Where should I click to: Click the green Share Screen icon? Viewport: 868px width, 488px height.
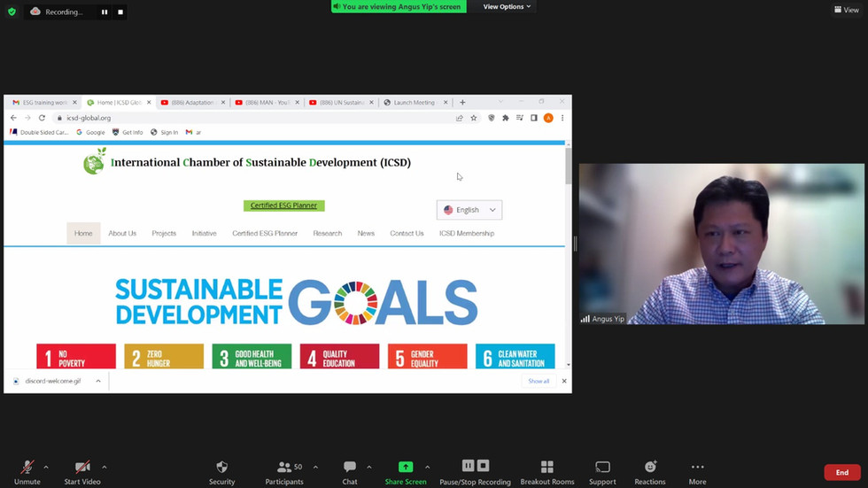click(x=406, y=467)
